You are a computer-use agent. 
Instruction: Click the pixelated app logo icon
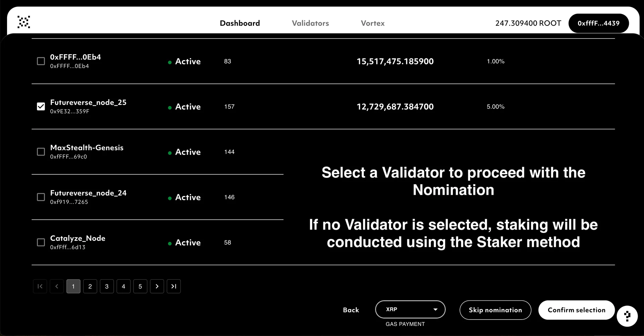coord(24,22)
